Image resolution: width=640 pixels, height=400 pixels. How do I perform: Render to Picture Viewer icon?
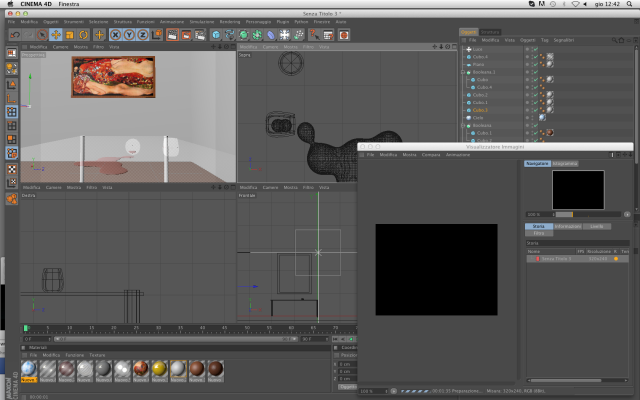[186, 35]
